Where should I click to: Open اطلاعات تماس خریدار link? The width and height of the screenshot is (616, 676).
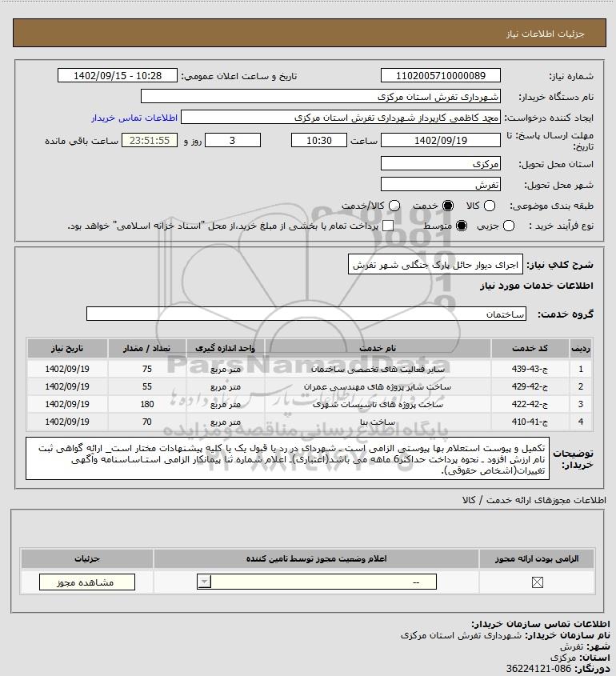pos(134,118)
